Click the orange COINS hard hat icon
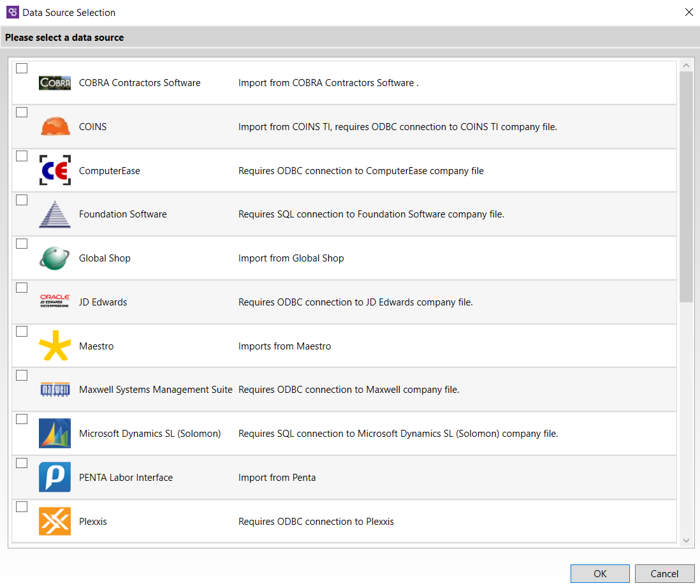Viewport: 700px width, 588px height. click(55, 126)
